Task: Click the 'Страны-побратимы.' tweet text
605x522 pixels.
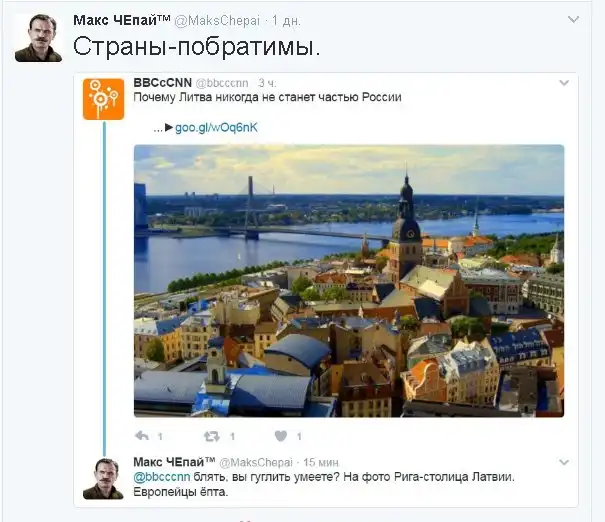Action: click(x=197, y=47)
